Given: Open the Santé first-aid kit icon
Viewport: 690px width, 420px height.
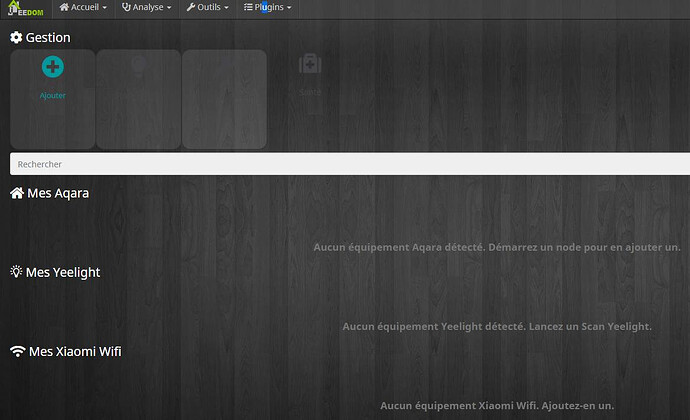Looking at the screenshot, I should pos(310,64).
